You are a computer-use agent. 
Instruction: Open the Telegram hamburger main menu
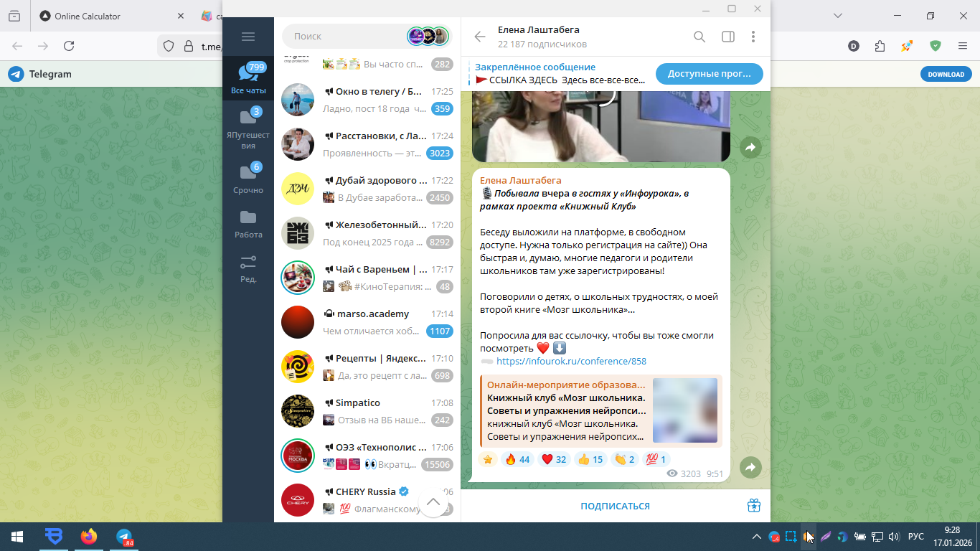click(x=248, y=37)
